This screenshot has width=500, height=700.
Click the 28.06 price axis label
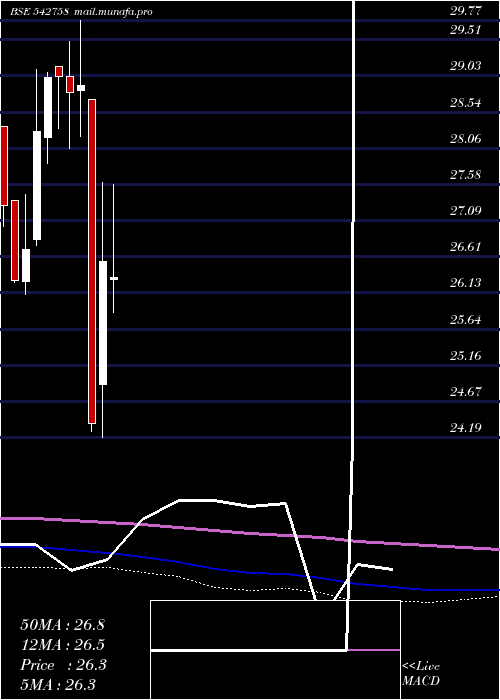coord(466,139)
